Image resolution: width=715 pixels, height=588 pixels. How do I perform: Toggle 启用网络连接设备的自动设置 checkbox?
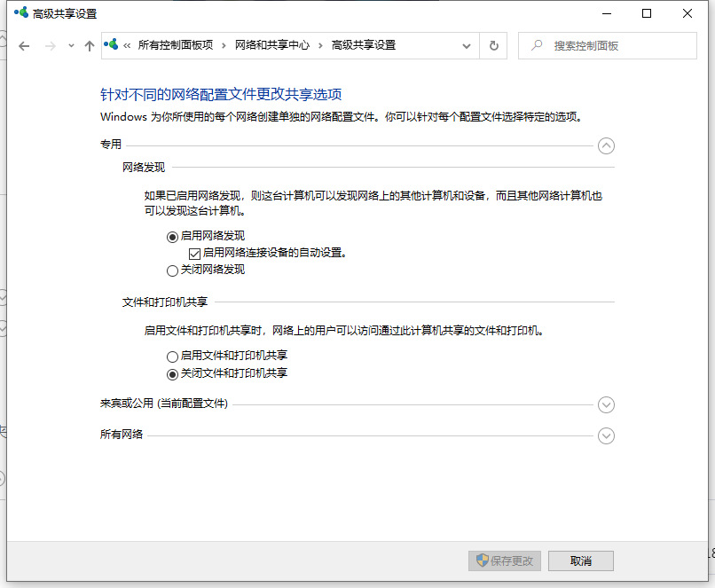(194, 253)
